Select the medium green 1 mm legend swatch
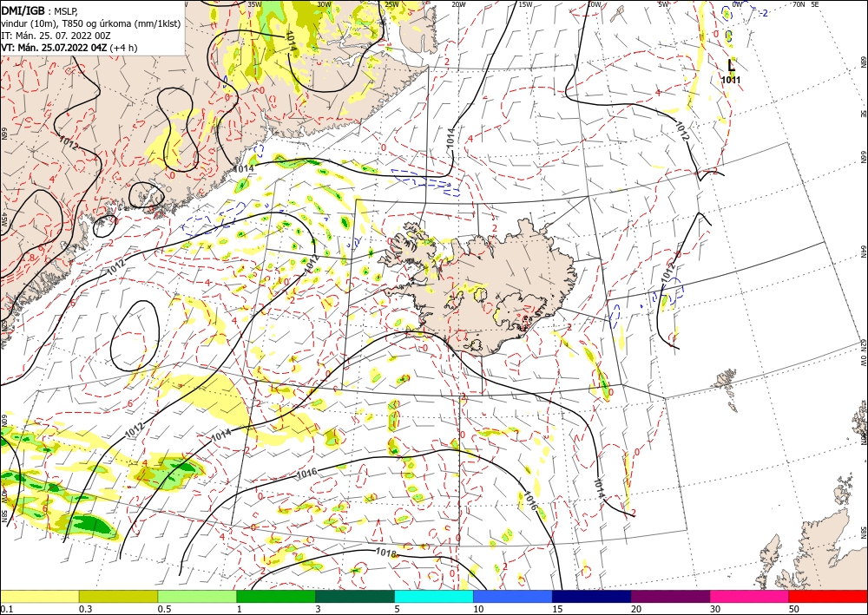The width and height of the screenshot is (868, 615). click(276, 596)
